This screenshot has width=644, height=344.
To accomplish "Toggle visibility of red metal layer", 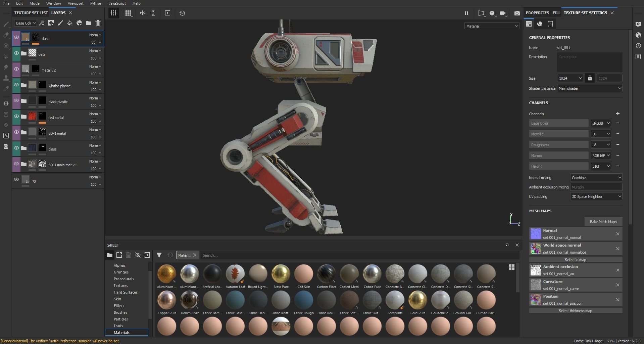I will tap(16, 117).
